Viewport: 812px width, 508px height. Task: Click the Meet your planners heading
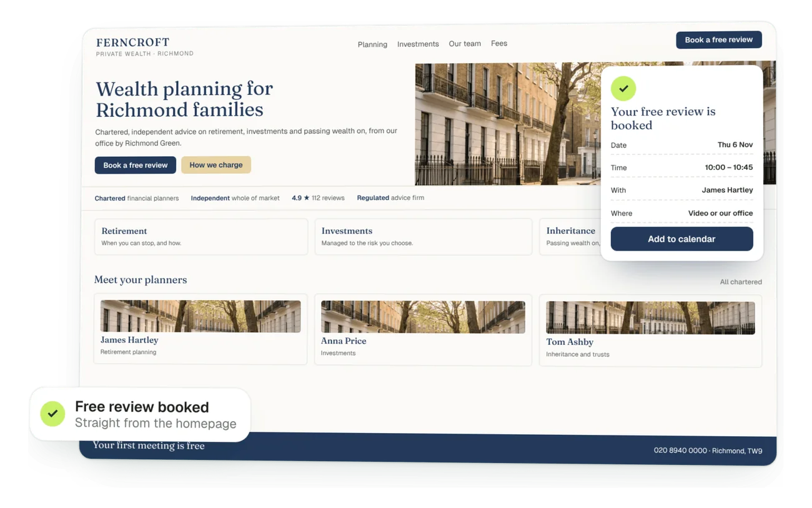[141, 279]
